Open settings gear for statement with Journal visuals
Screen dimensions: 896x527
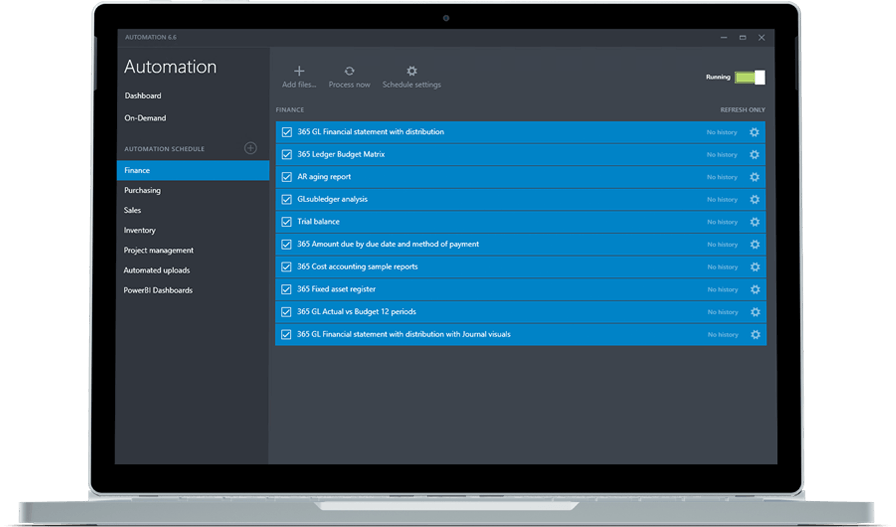click(755, 334)
